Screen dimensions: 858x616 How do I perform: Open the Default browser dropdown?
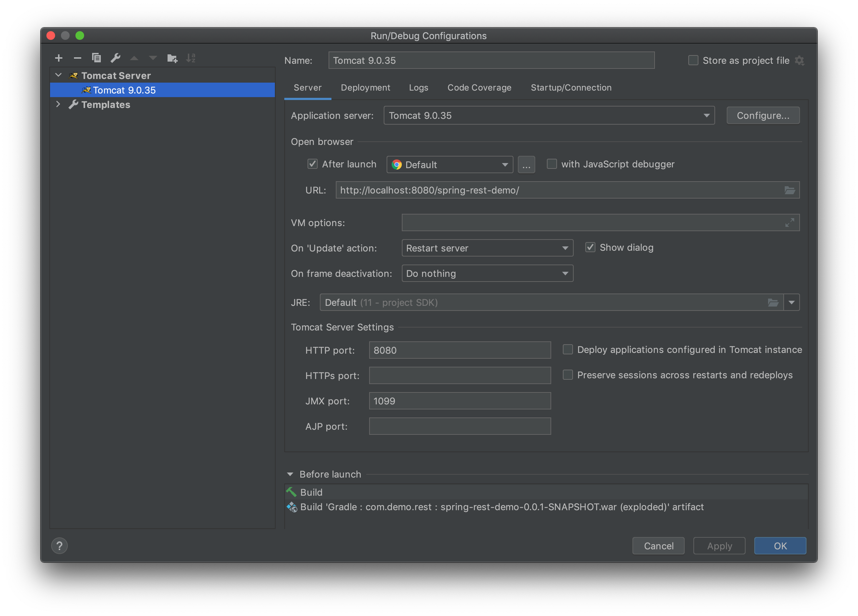pyautogui.click(x=450, y=165)
